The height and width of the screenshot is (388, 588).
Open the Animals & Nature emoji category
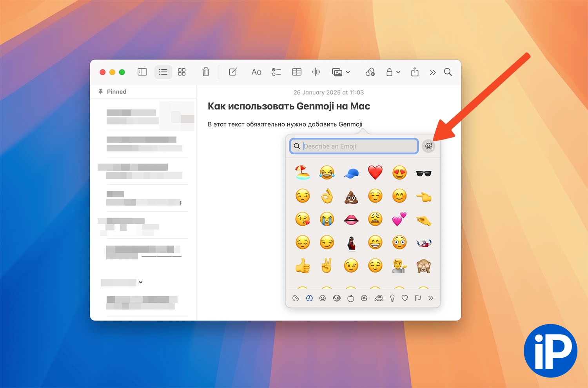(337, 298)
